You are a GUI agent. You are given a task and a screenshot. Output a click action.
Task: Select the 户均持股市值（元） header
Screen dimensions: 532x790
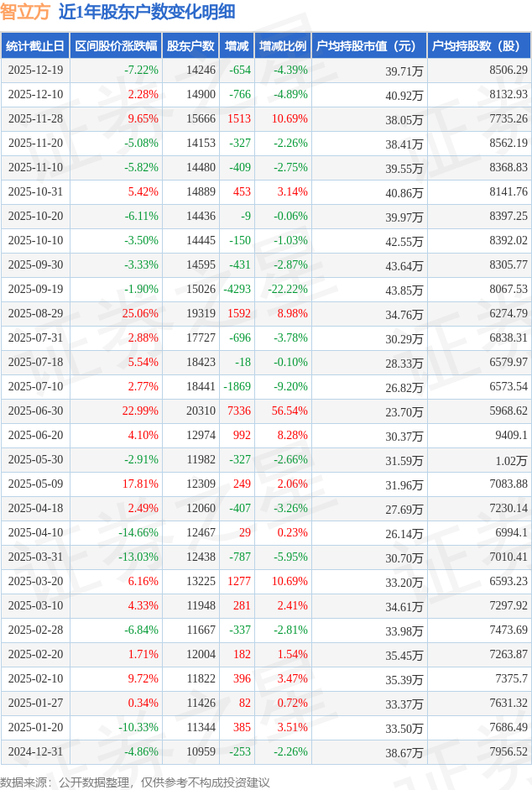point(370,46)
